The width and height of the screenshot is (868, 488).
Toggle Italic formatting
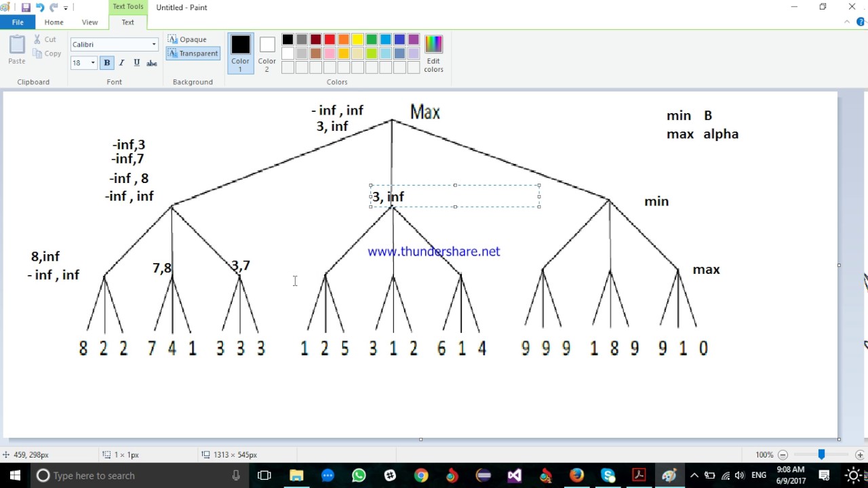[x=121, y=63]
